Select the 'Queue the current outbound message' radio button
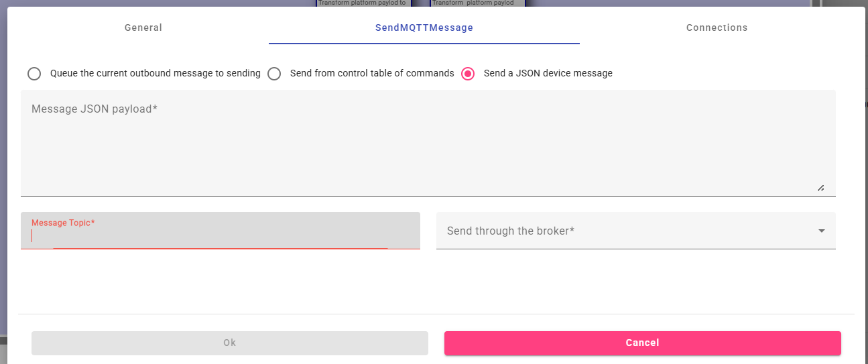This screenshot has height=364, width=868. pos(34,74)
